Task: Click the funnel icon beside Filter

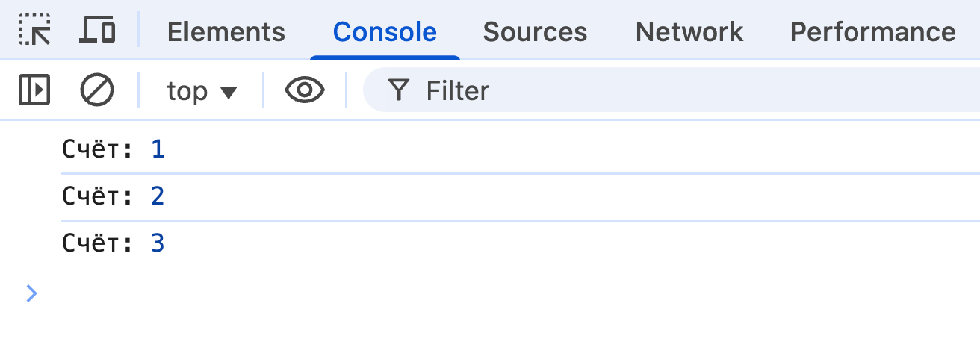Action: click(400, 90)
